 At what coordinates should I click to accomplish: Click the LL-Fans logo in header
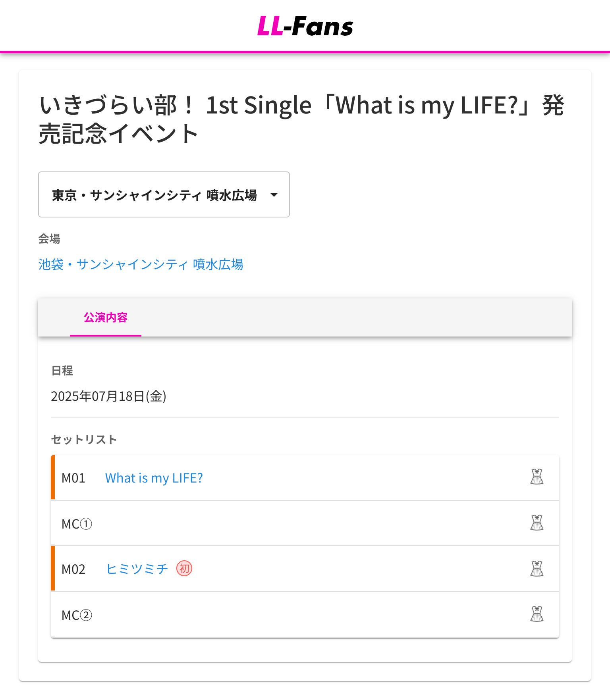(x=305, y=26)
